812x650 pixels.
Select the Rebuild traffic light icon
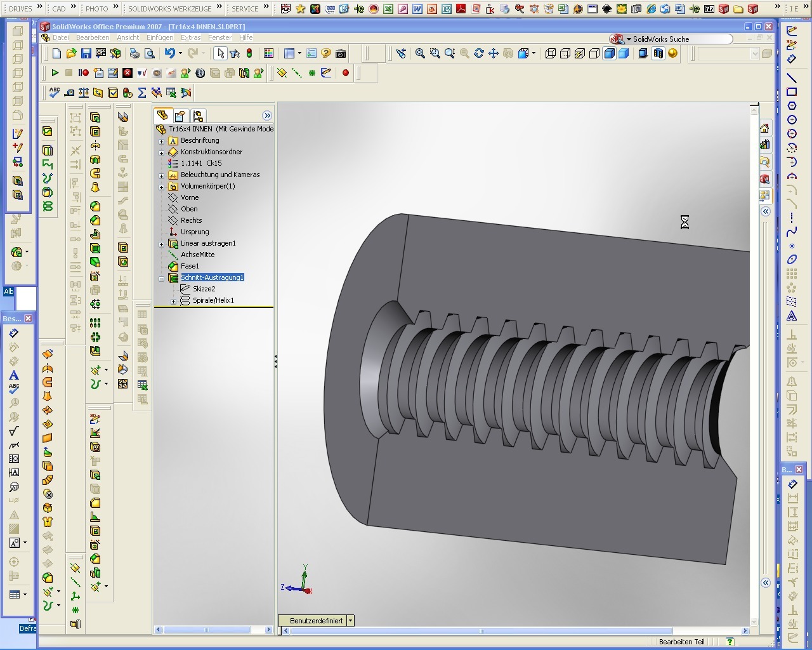point(249,53)
